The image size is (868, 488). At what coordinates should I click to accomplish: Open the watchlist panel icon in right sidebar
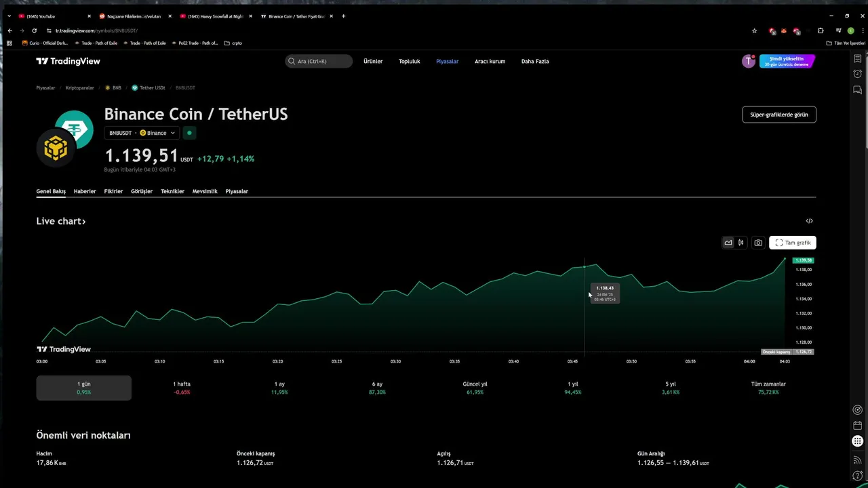[857, 59]
